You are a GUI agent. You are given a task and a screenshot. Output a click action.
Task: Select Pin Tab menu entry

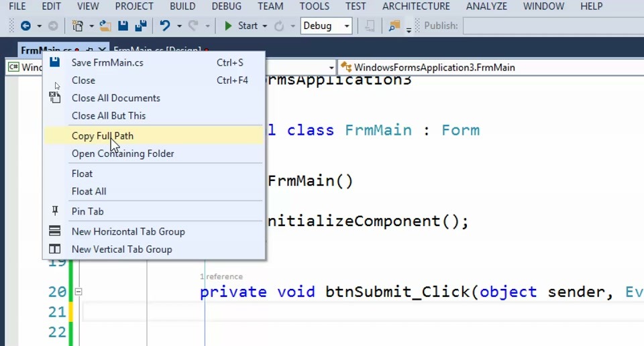(x=154, y=211)
